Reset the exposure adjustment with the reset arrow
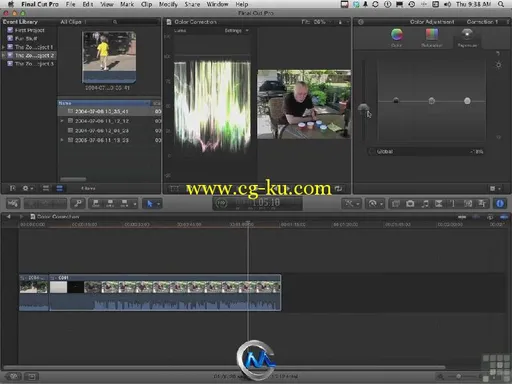 pyautogui.click(x=498, y=53)
